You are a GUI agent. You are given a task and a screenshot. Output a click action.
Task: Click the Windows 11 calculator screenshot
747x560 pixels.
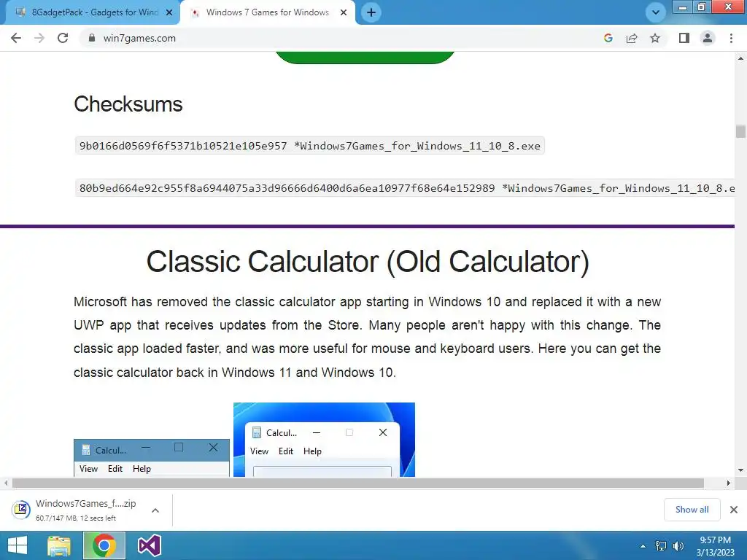(324, 440)
